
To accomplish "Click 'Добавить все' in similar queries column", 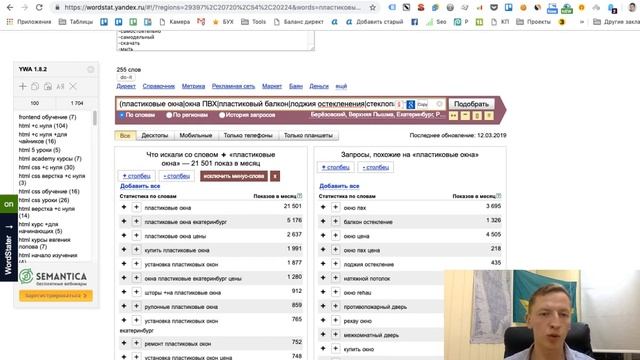I will [x=339, y=186].
